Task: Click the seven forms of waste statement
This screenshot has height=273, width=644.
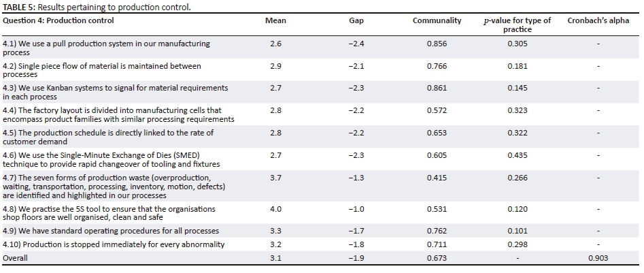Action: click(119, 186)
